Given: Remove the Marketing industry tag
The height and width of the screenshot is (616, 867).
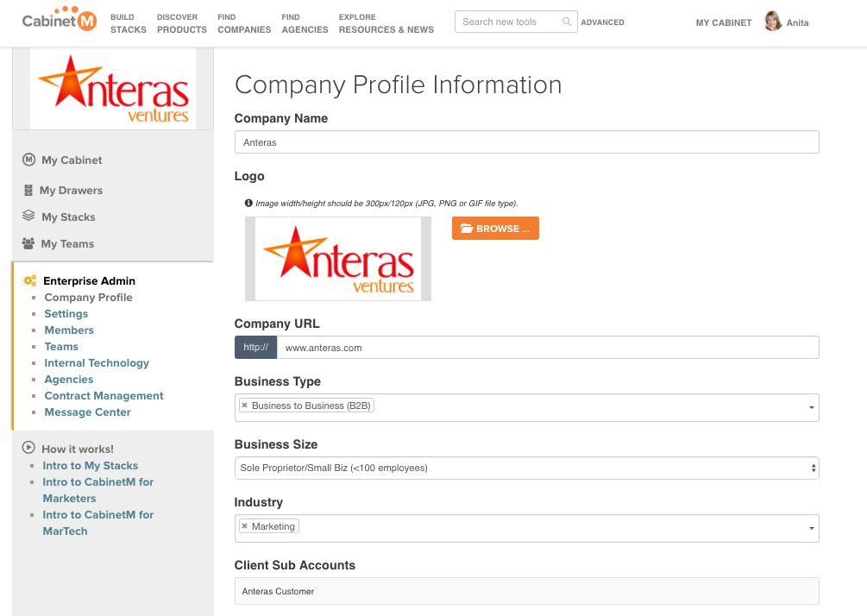Looking at the screenshot, I should coord(244,526).
